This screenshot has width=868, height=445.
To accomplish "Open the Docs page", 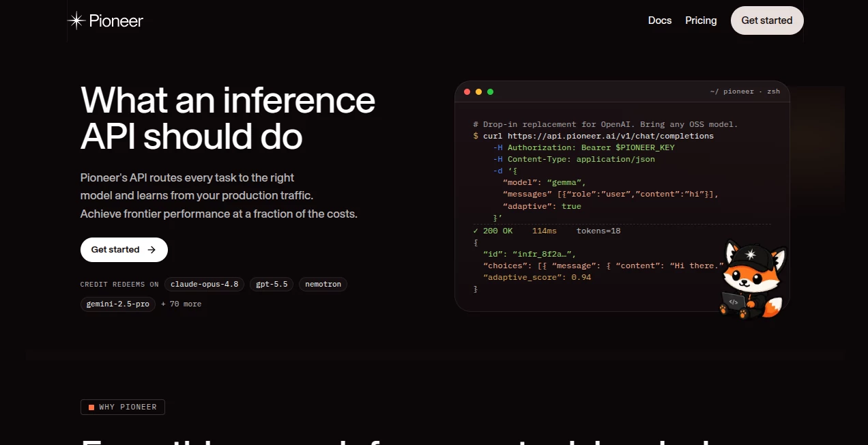I will click(660, 20).
